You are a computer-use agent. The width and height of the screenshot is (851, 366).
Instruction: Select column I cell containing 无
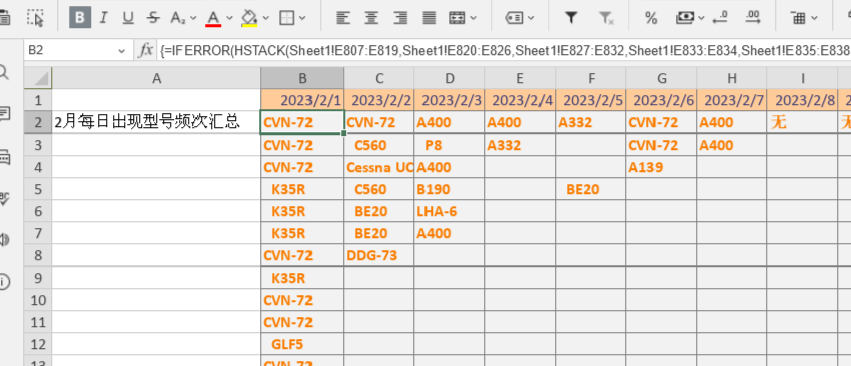pos(802,122)
